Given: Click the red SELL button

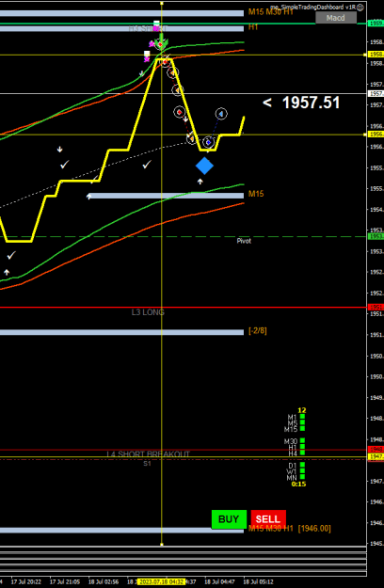Looking at the screenshot, I should (268, 519).
